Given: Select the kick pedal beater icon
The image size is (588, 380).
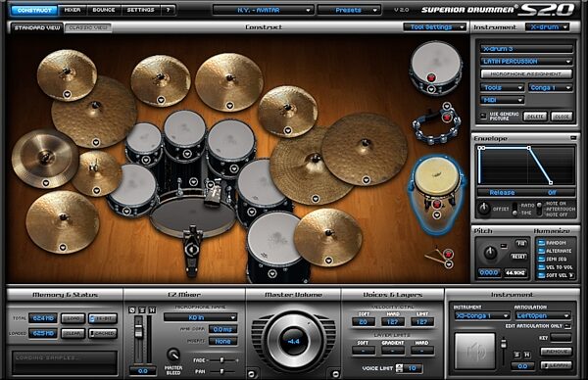Looking at the screenshot, I should pos(193,249).
